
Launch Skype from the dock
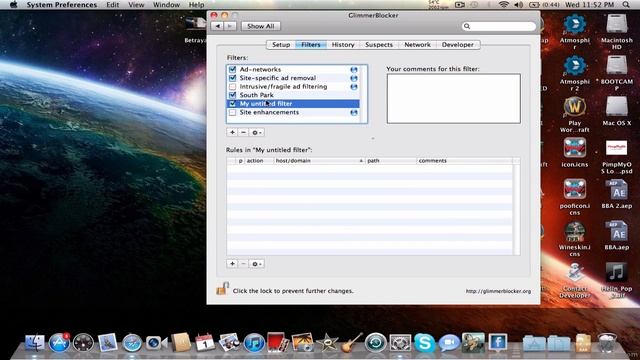(x=424, y=342)
